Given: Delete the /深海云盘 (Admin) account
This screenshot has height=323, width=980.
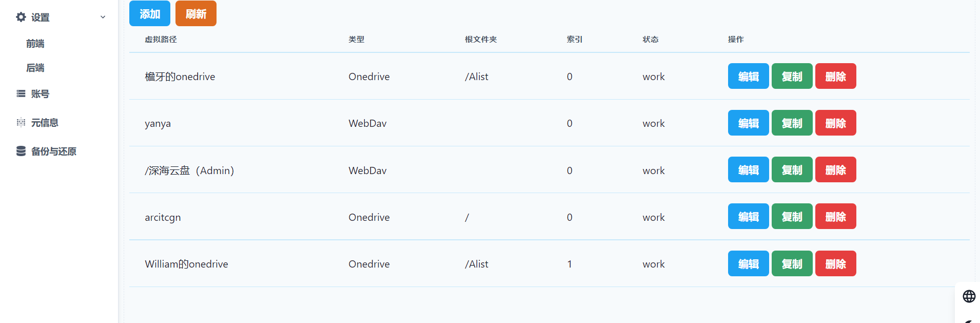Looking at the screenshot, I should coord(835,169).
